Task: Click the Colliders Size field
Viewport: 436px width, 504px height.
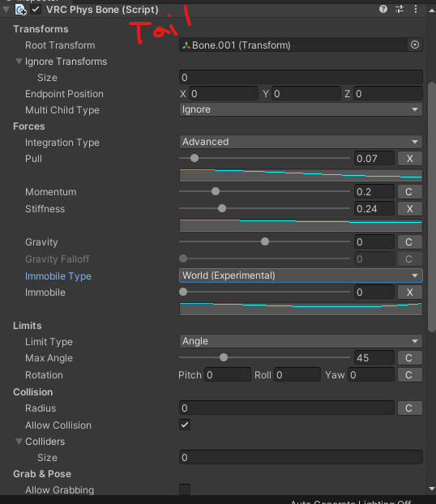Action: pyautogui.click(x=301, y=457)
